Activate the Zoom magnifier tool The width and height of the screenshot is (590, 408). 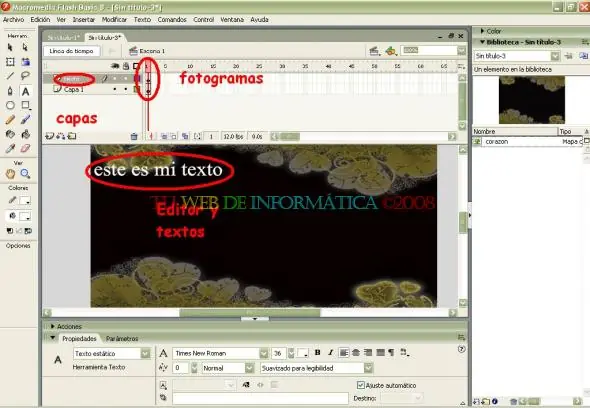coord(25,174)
